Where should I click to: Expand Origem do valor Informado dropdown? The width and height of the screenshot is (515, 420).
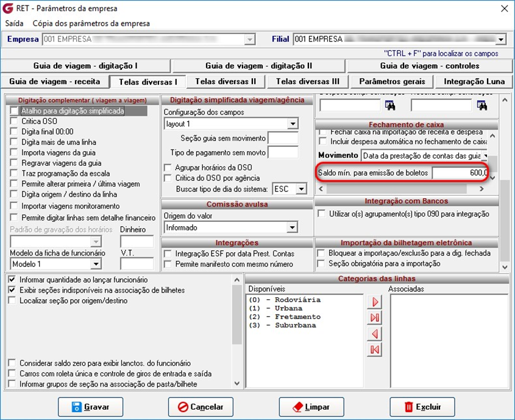pos(292,227)
